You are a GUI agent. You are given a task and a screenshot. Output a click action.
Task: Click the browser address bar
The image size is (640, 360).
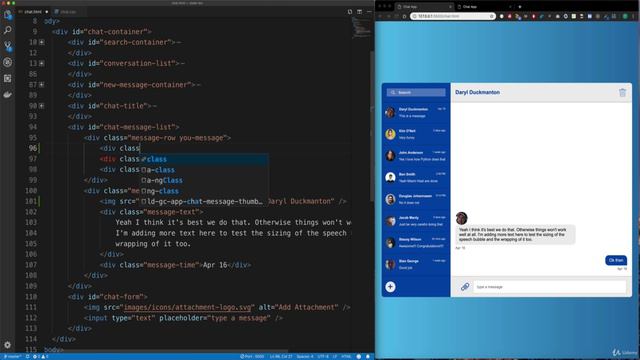[452, 16]
